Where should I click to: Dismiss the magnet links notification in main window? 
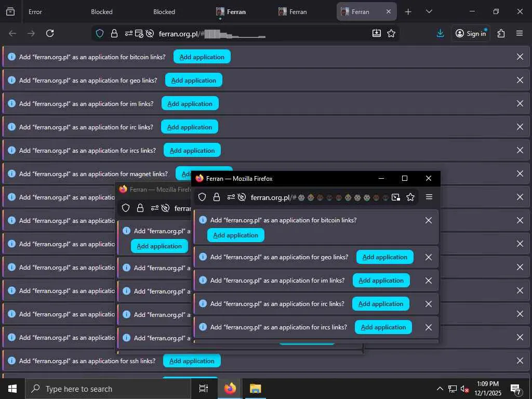(x=520, y=174)
